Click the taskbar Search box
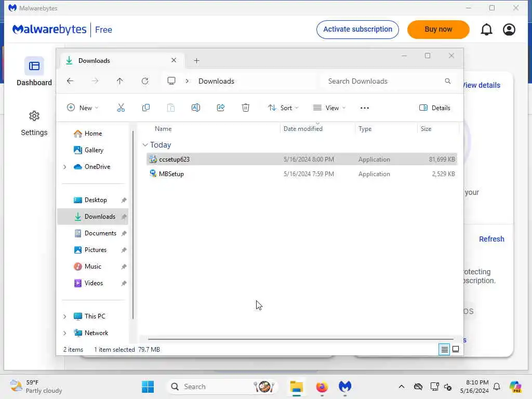 pyautogui.click(x=222, y=387)
